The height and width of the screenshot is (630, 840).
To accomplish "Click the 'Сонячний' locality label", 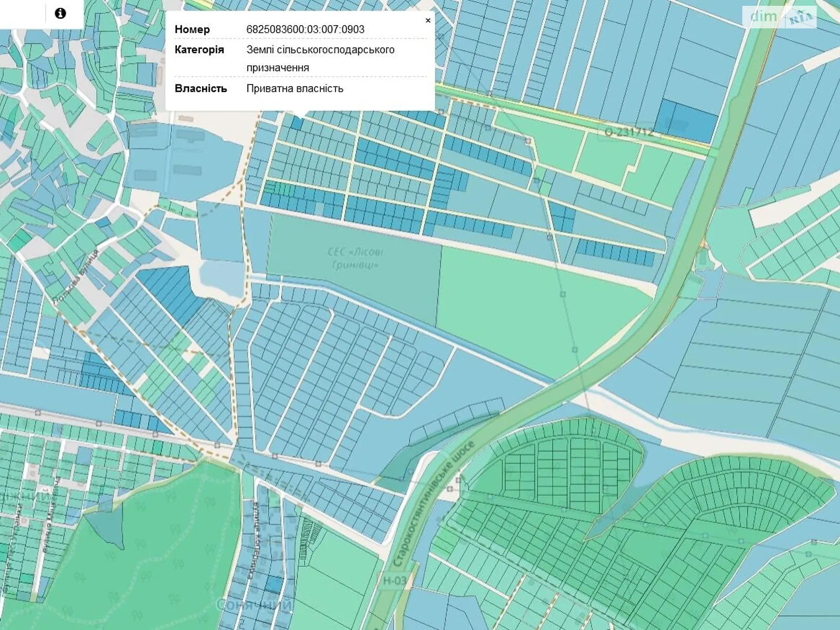I will coord(255,606).
